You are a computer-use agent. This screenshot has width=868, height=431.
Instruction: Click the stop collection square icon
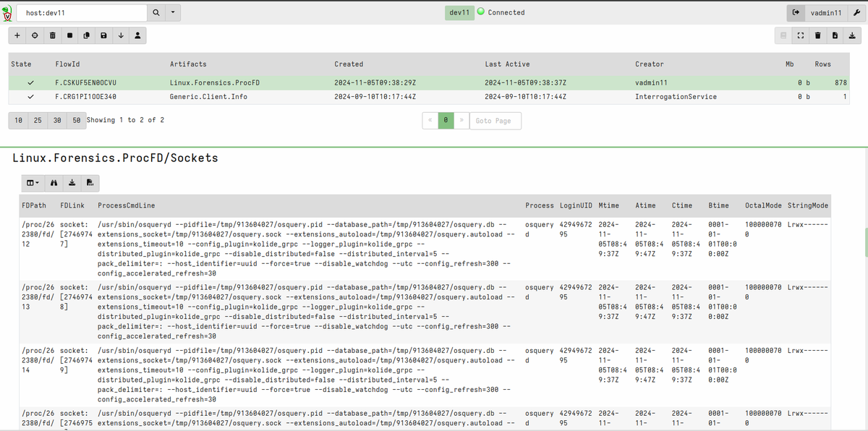point(69,35)
